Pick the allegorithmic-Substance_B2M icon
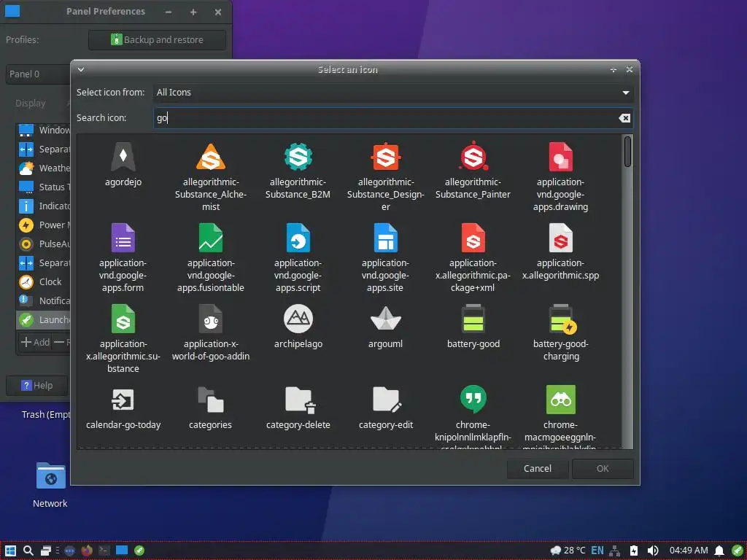The height and width of the screenshot is (560, 747). point(298,170)
